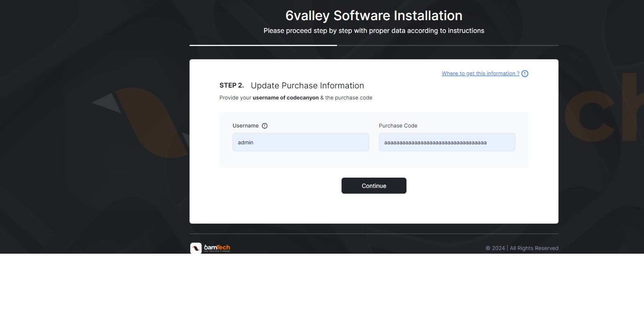Viewport: 644px width, 324px height.
Task: Click the '© 2024 | All Rights Reserved' text
Action: (x=522, y=248)
